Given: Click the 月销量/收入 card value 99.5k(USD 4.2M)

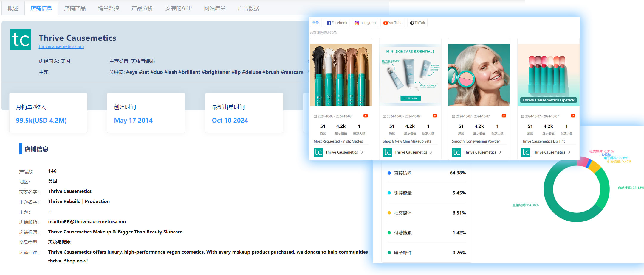Looking at the screenshot, I should click(x=41, y=121).
